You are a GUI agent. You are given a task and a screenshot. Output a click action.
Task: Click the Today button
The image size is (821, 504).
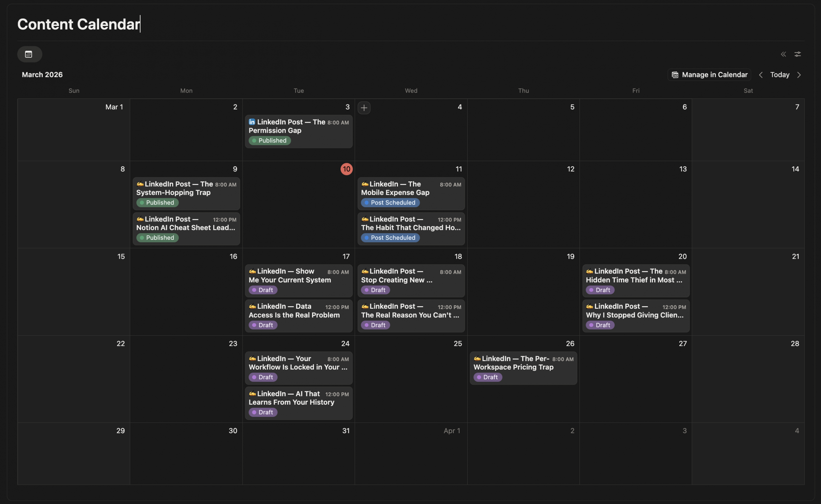pos(779,75)
